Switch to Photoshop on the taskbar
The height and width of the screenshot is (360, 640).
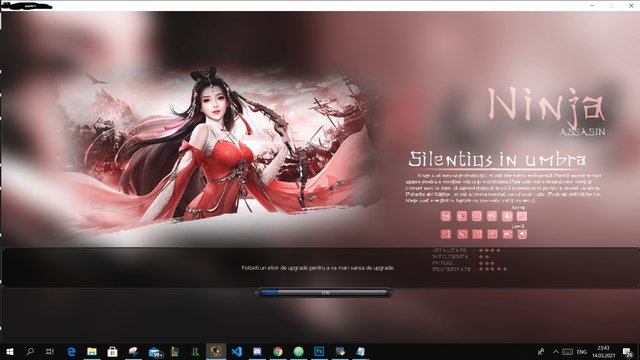click(319, 351)
